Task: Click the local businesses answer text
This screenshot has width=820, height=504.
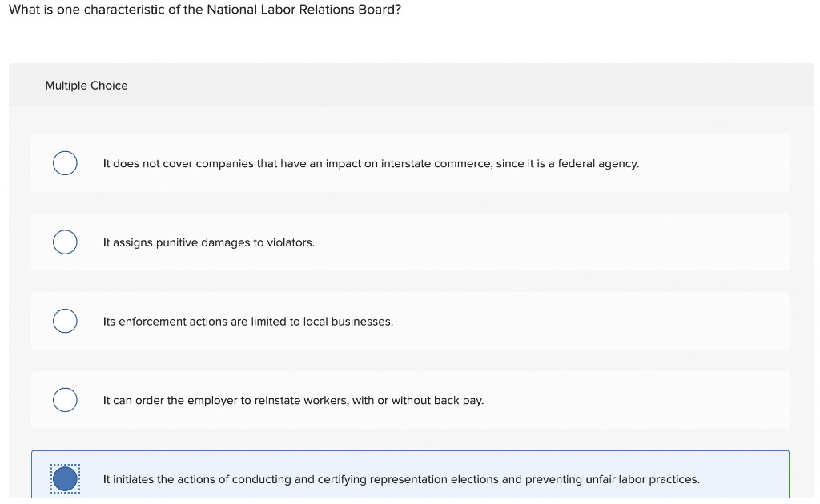Action: [x=247, y=321]
